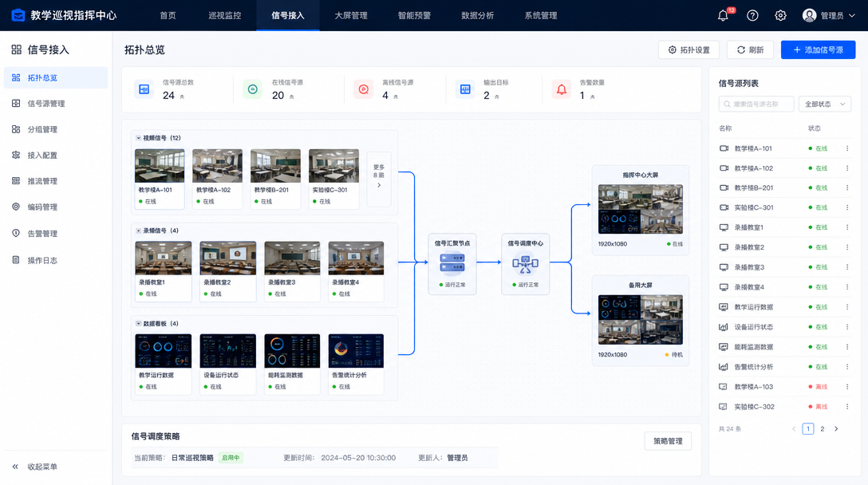
Task: Open the more options menu for 录播教室1 row
Action: pyautogui.click(x=847, y=227)
